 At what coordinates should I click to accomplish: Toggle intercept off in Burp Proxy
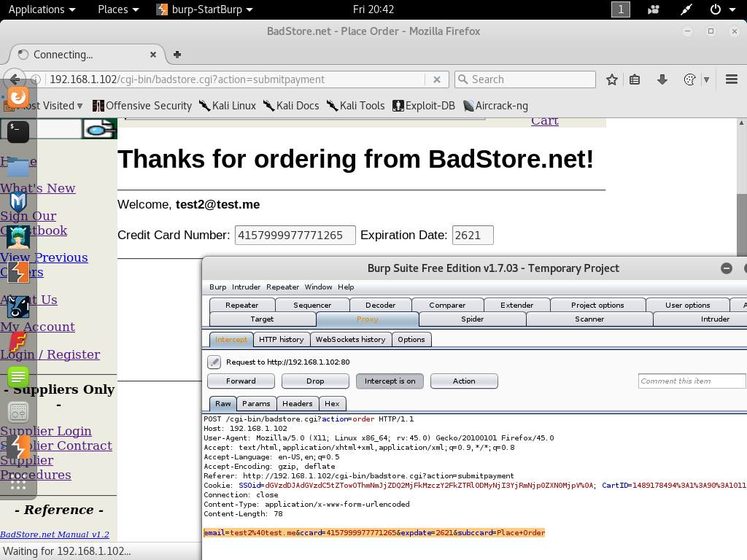390,381
